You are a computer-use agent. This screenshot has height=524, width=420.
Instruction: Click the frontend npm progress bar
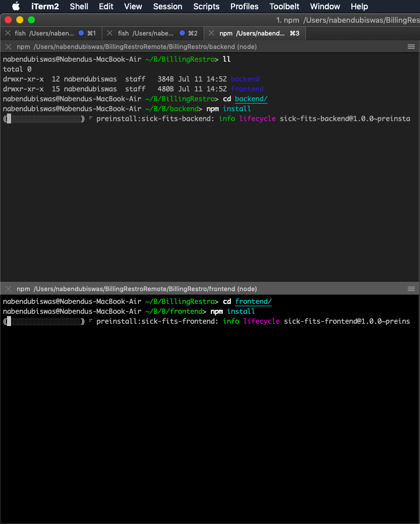[44, 321]
